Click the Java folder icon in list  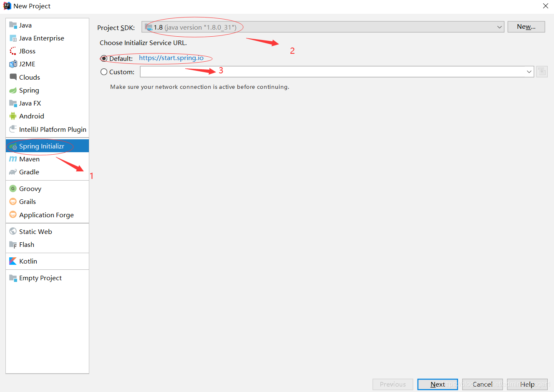click(13, 25)
